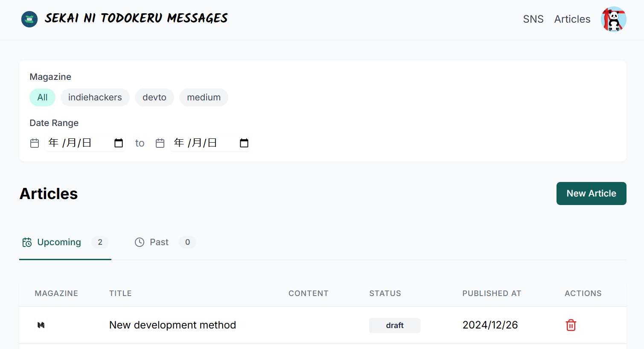Select the All magazine filter

(x=42, y=97)
